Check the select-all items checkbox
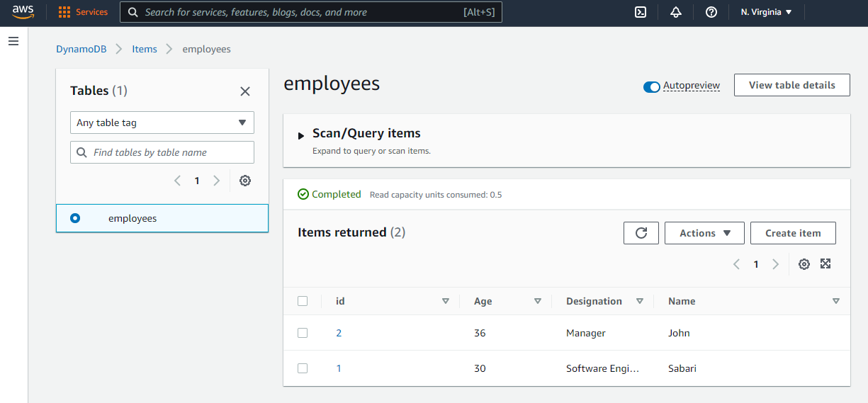This screenshot has height=403, width=868. [x=303, y=301]
